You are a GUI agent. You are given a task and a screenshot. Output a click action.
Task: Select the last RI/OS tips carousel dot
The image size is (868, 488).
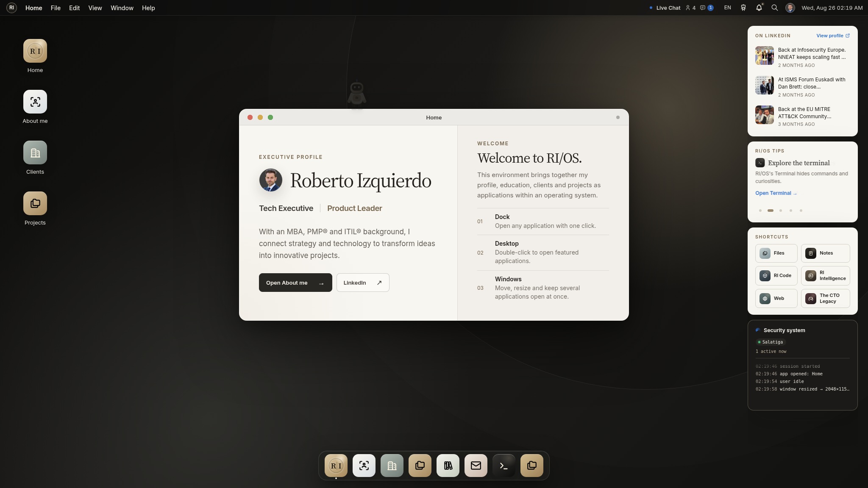(801, 211)
